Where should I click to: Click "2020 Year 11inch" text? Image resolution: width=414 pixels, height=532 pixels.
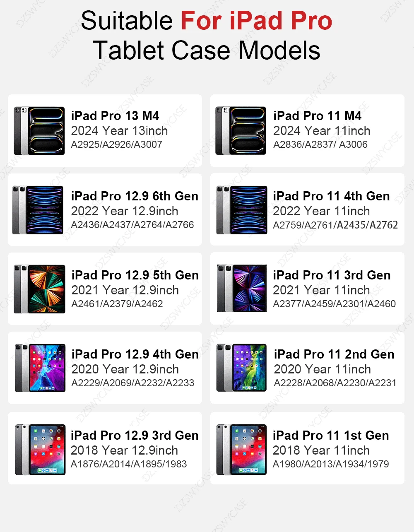(323, 369)
